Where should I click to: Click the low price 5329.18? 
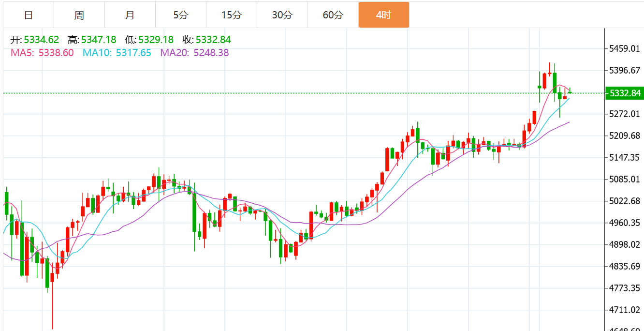(x=156, y=40)
